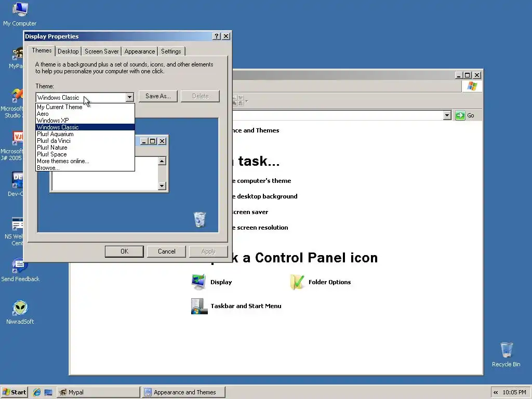Screen dimensions: 532x399
Task: Click the Cancel button
Action: pos(167,251)
